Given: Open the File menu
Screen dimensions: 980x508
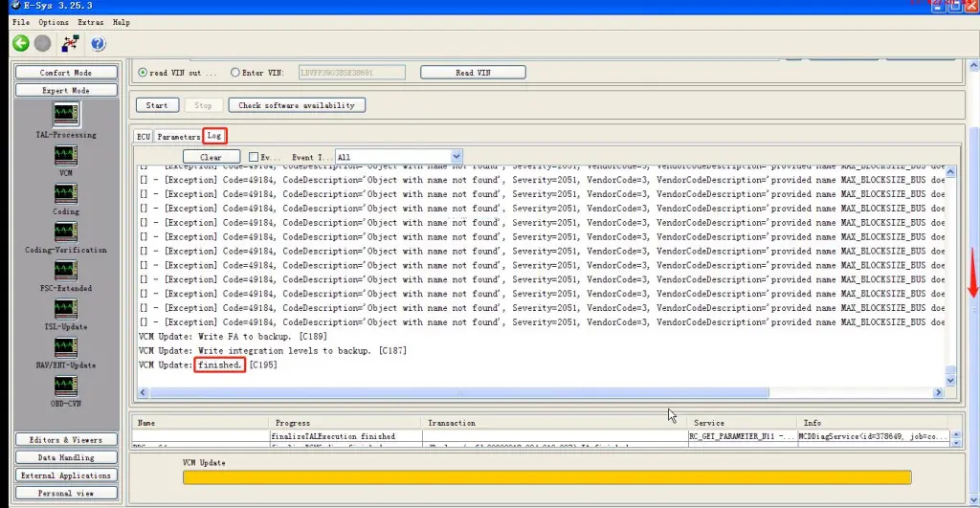Looking at the screenshot, I should [21, 22].
